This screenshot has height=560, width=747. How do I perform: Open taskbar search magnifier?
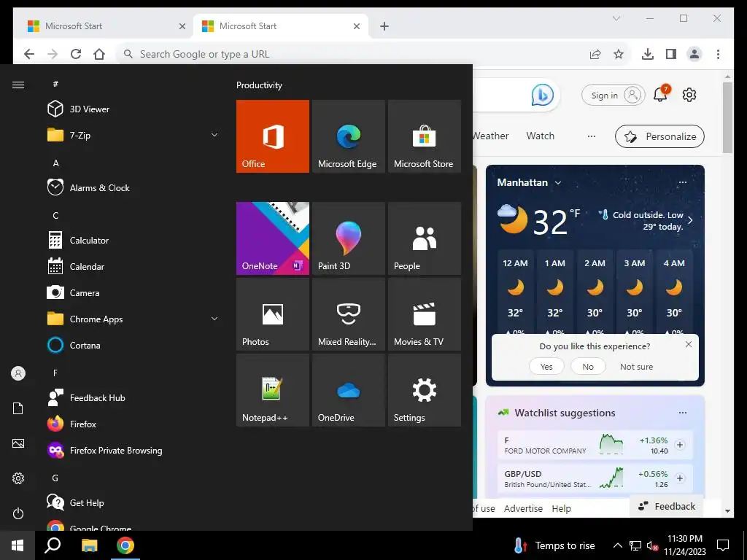pyautogui.click(x=53, y=545)
